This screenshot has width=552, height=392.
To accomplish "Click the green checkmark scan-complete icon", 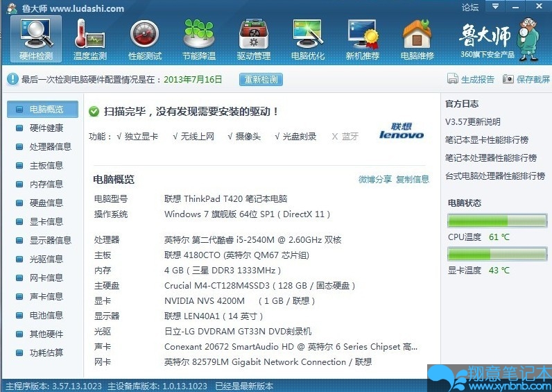I will [94, 112].
